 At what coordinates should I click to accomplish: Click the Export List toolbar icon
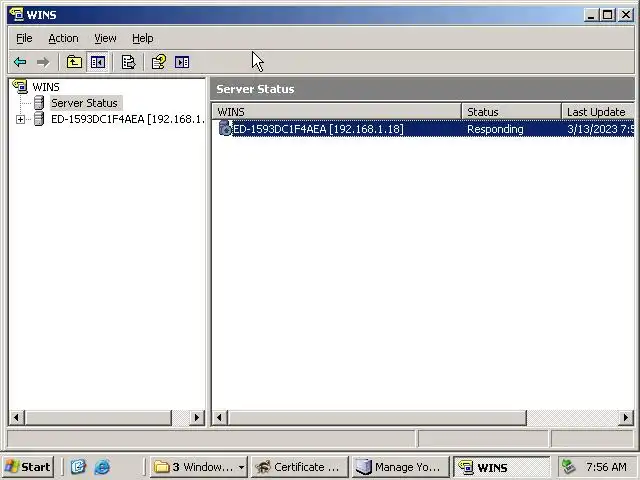click(x=128, y=62)
